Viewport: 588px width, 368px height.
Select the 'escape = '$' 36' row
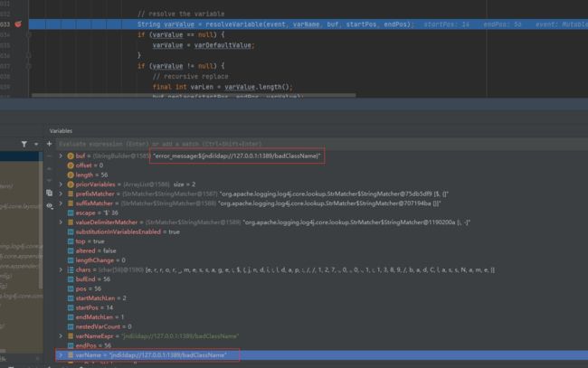pos(322,212)
